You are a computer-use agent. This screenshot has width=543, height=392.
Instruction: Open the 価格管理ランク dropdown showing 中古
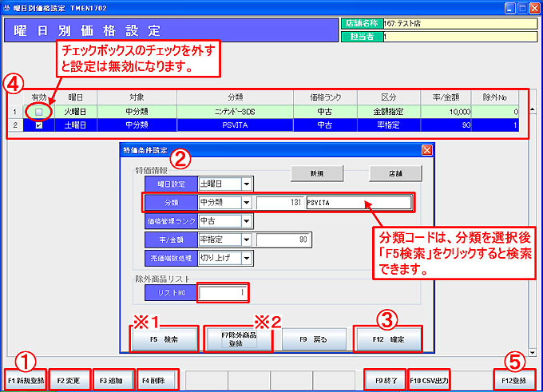point(246,220)
